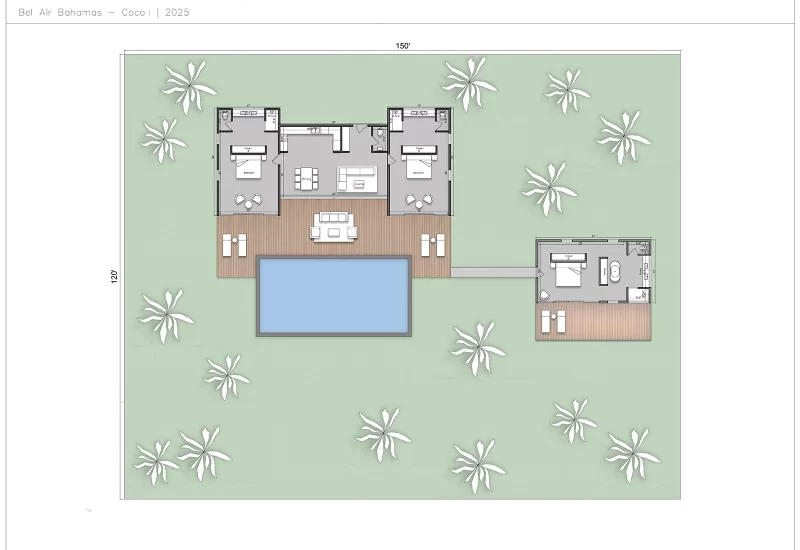The width and height of the screenshot is (800, 550).
Task: Click the 120' height dimension label
Action: 116,275
